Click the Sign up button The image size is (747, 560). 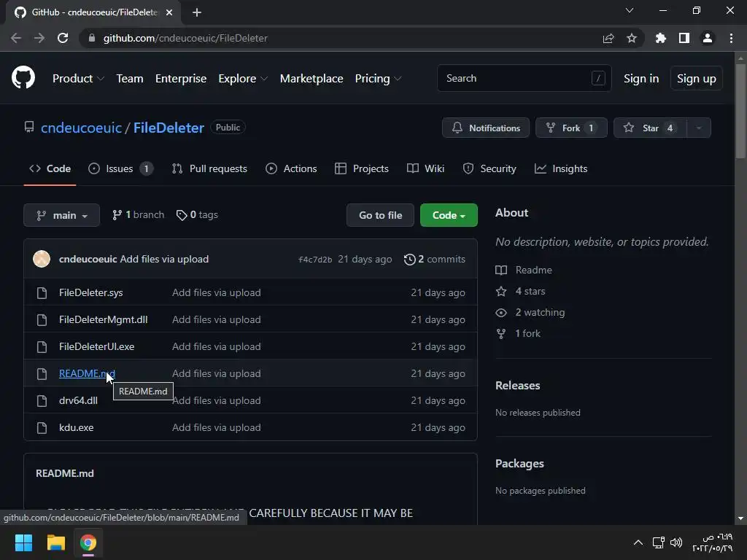point(697,79)
